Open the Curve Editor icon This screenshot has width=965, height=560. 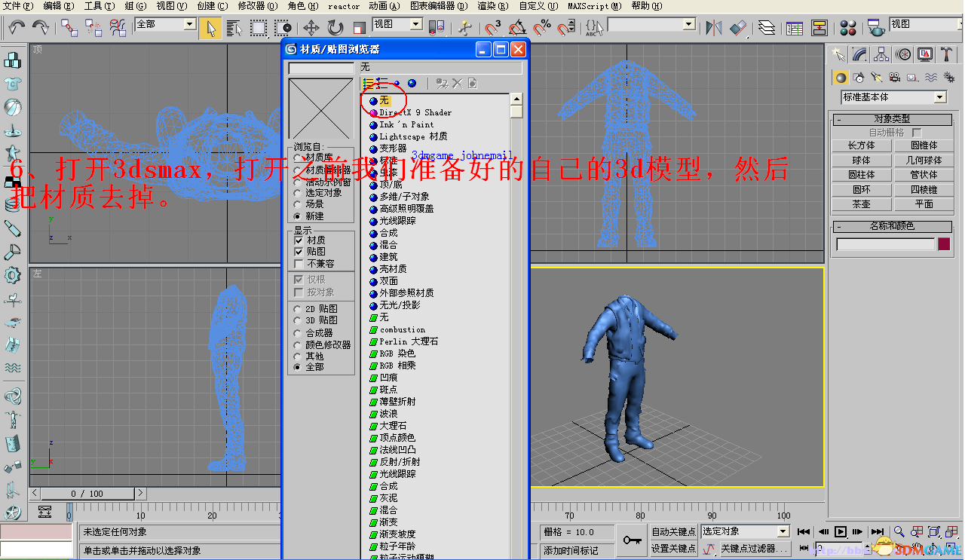[x=795, y=28]
